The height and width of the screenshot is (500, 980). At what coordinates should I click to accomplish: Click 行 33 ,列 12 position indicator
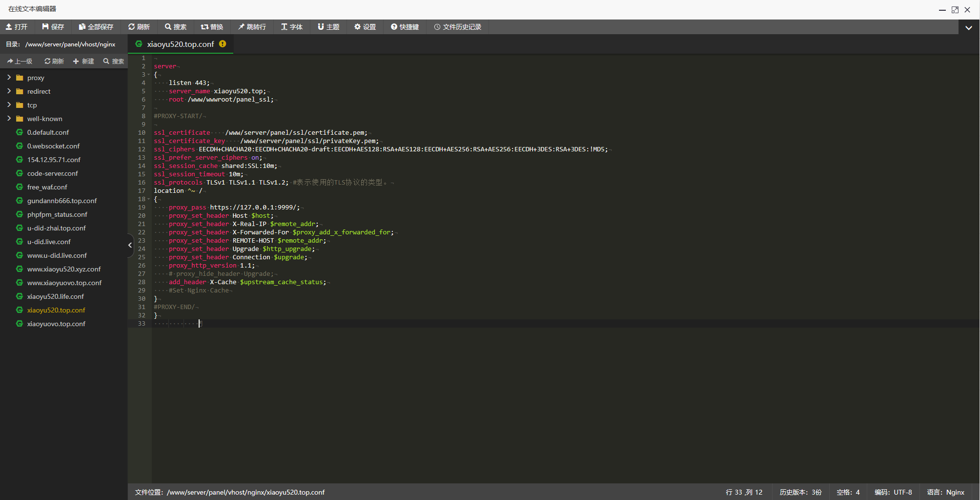(744, 492)
